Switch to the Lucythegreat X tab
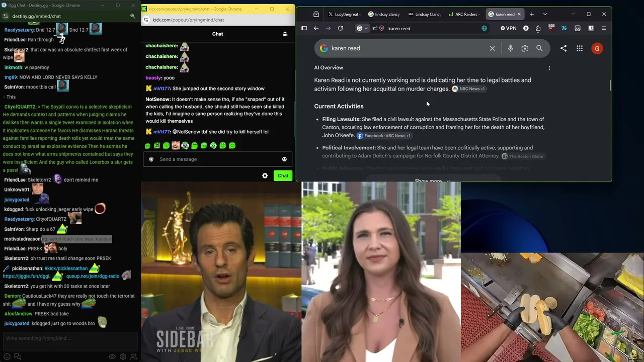 pos(344,14)
